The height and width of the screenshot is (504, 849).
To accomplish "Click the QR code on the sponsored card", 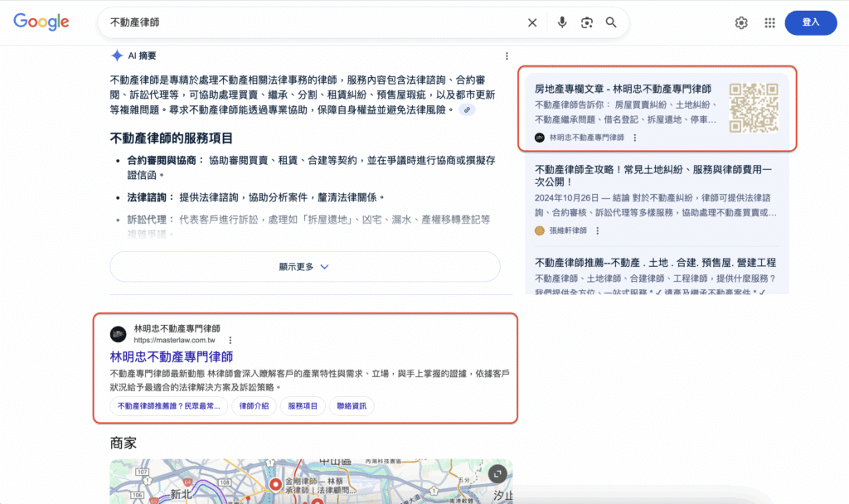I will click(756, 109).
